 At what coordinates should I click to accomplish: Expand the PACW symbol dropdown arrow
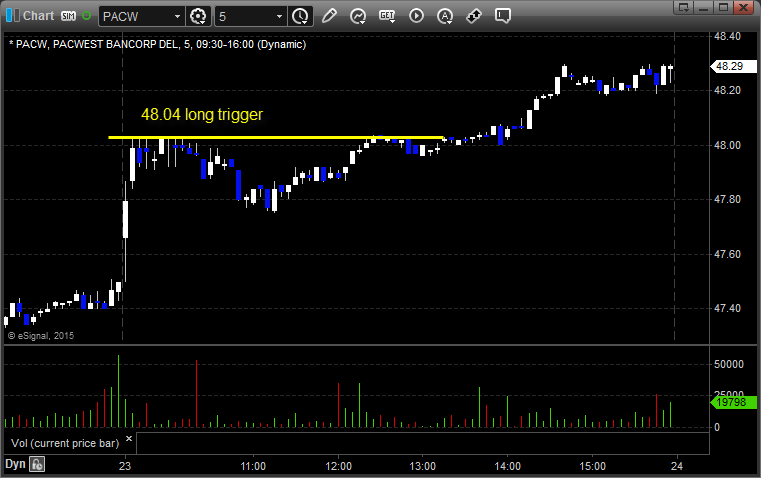pos(178,16)
